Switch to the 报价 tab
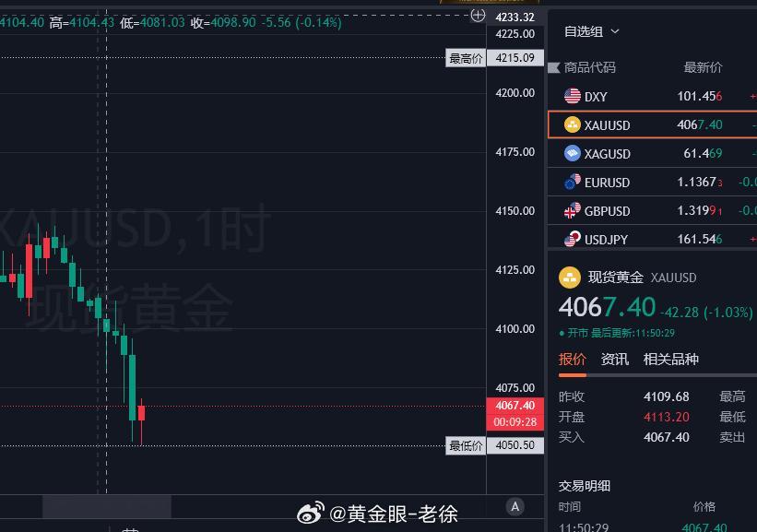757x532 pixels. click(572, 360)
